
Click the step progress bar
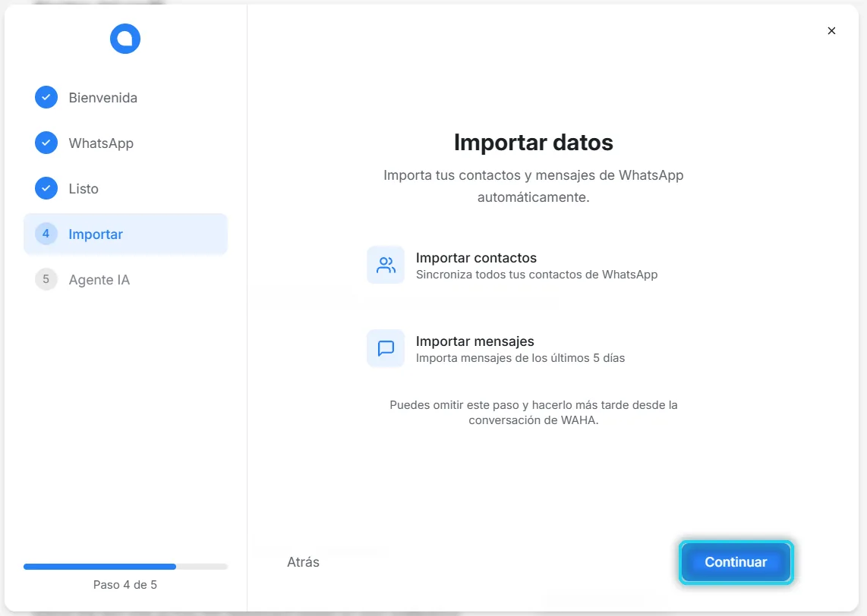[125, 566]
